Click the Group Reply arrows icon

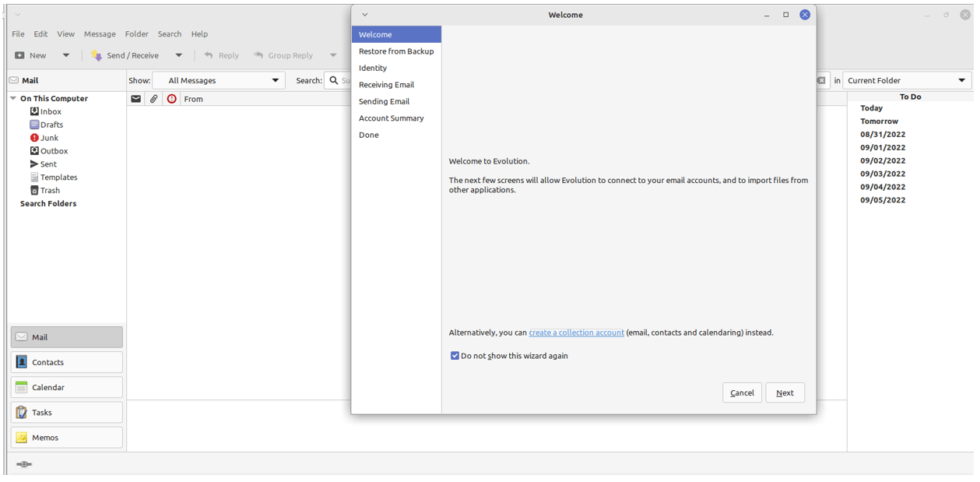tap(258, 55)
